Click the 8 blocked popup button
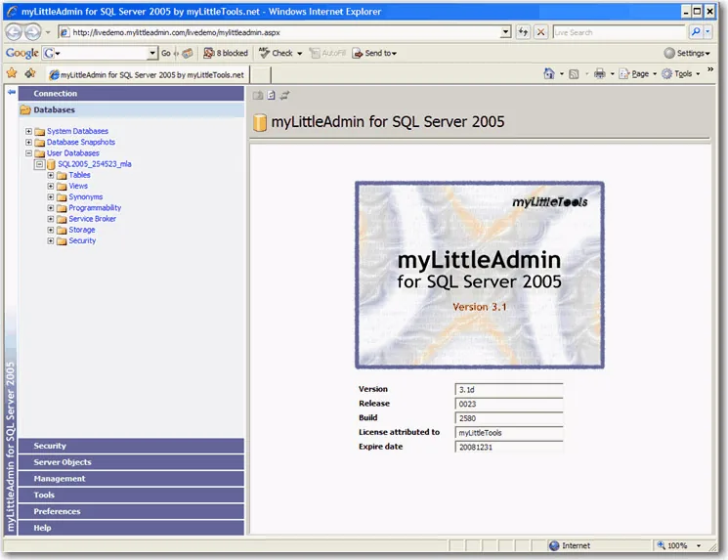The width and height of the screenshot is (728, 560). click(226, 53)
